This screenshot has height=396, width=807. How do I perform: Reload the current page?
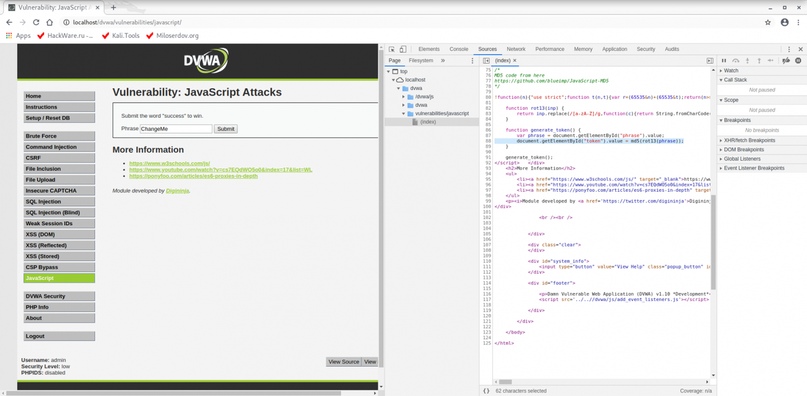tap(36, 22)
